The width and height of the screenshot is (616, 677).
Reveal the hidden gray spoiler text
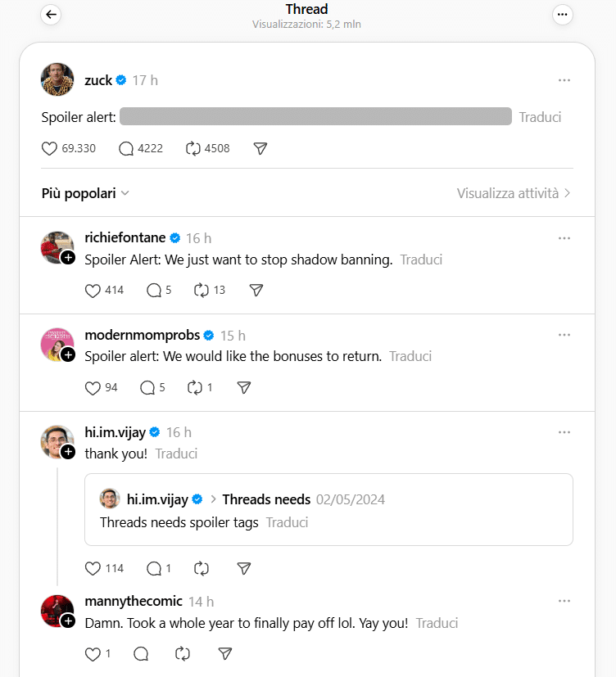315,117
